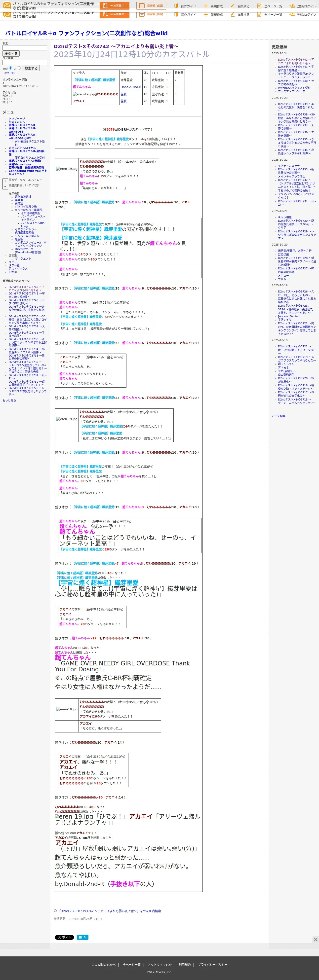Click the magnifier icon before the wiki-search link
Image resolution: width=319 pixels, height=980 pixels.
pyautogui.click(x=56, y=911)
